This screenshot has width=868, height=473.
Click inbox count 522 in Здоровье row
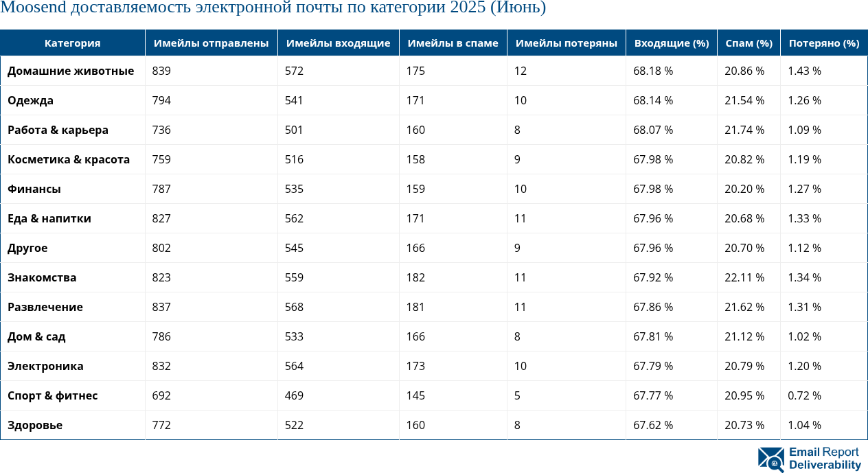[294, 425]
